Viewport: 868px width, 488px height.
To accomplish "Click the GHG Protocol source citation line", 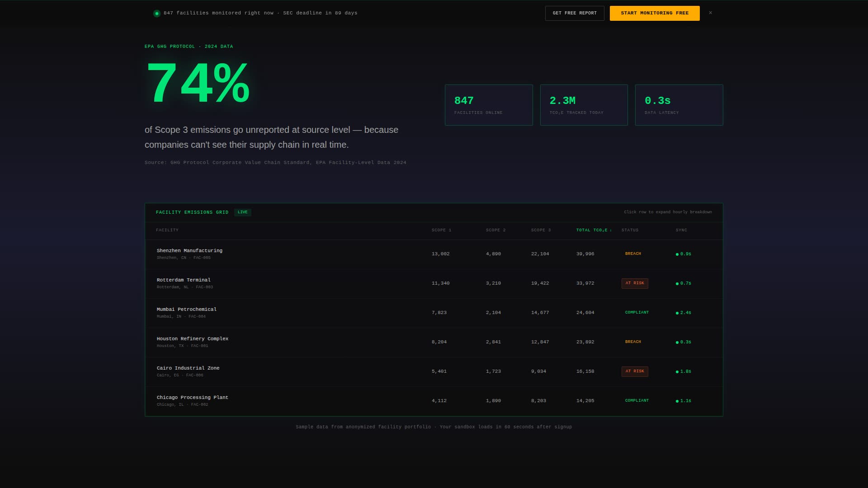I will click(x=275, y=163).
